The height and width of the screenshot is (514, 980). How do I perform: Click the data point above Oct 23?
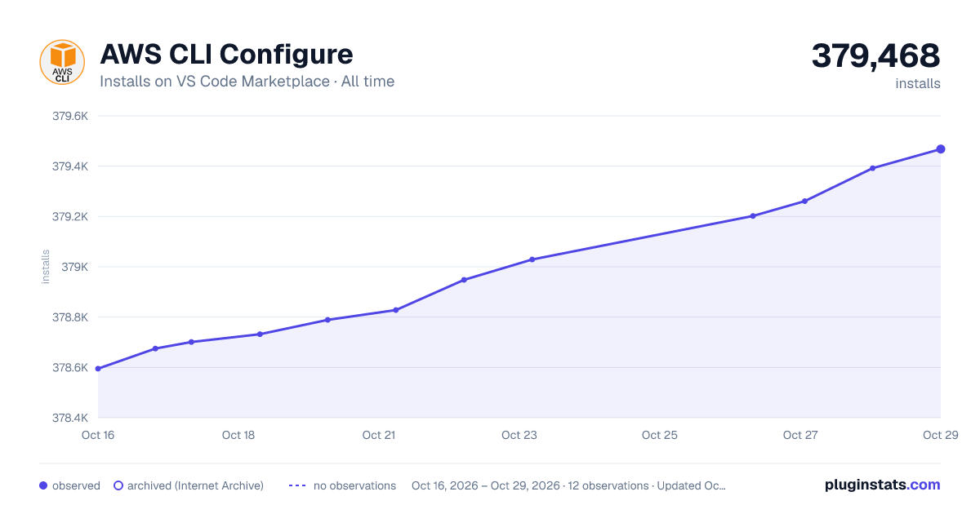(532, 259)
